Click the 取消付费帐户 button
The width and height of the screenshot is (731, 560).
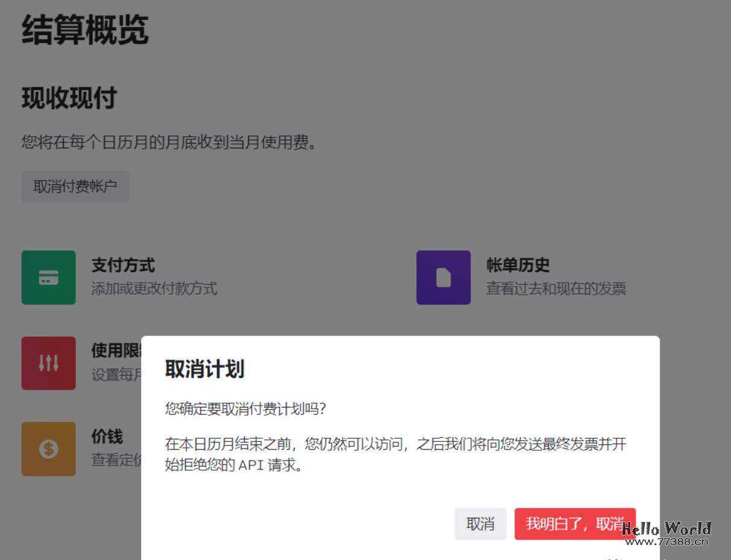pos(75,186)
